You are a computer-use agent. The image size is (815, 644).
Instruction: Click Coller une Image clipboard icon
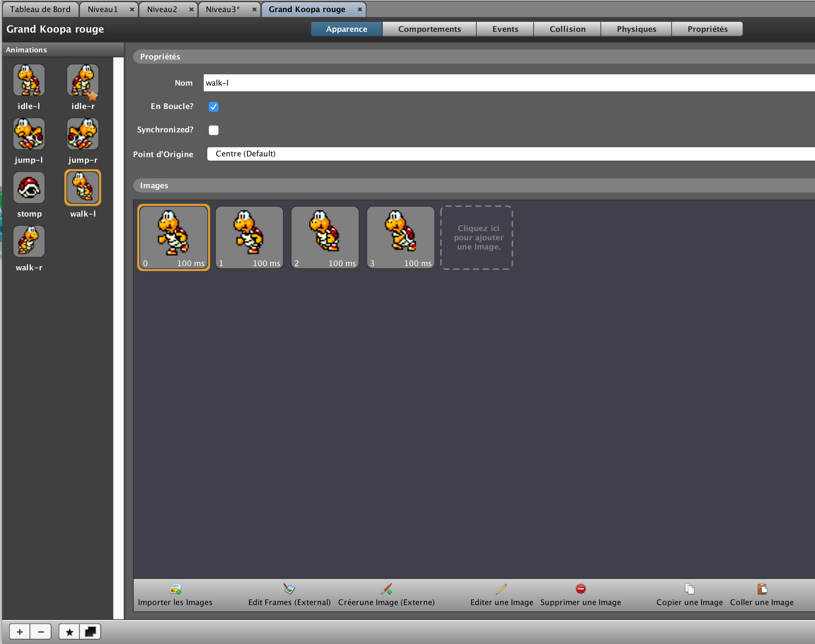762,589
